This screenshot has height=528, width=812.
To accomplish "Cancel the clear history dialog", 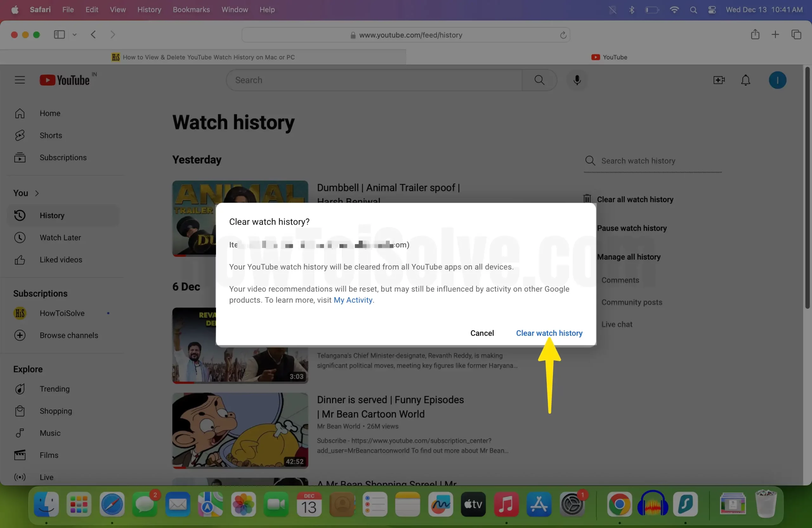I will click(x=482, y=333).
